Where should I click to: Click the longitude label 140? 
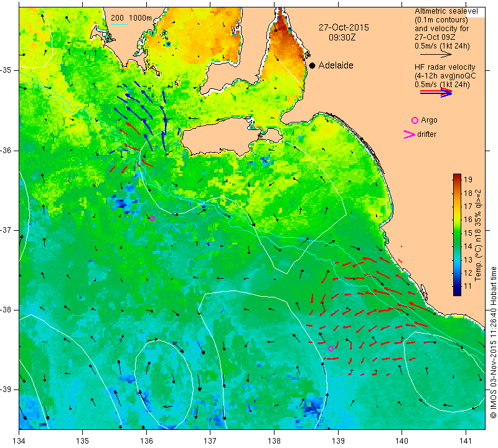(402, 441)
